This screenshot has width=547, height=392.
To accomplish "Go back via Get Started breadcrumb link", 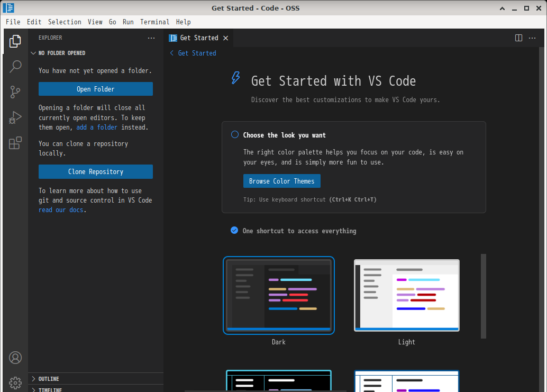I will click(x=197, y=53).
